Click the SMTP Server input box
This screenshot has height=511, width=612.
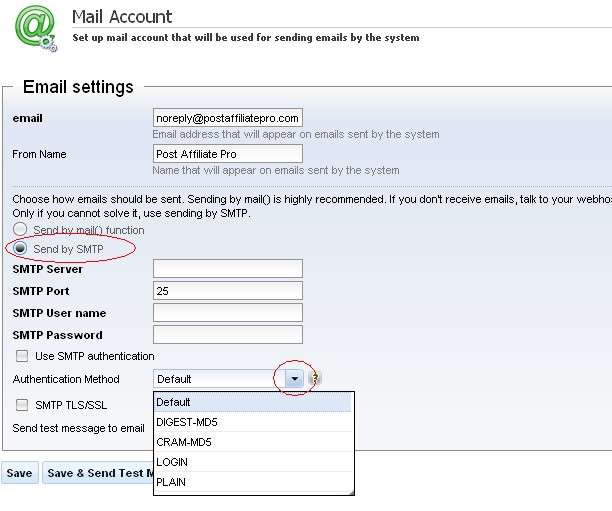coord(227,268)
